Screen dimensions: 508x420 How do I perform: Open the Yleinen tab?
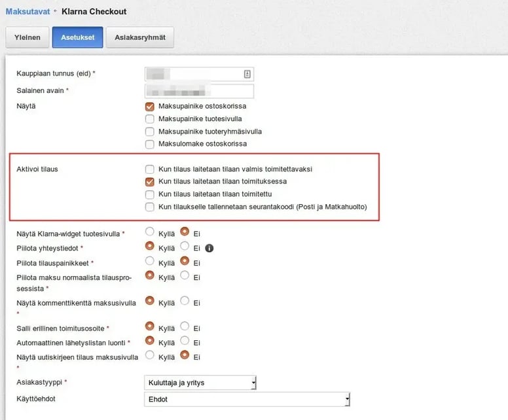tap(27, 37)
